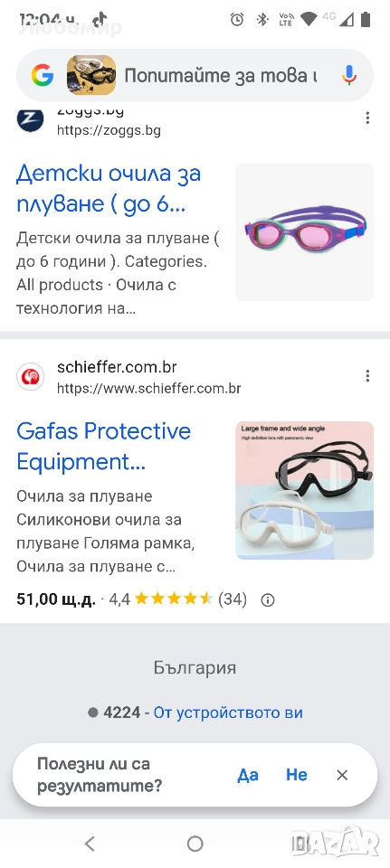Answer Не to results feedback

(297, 775)
